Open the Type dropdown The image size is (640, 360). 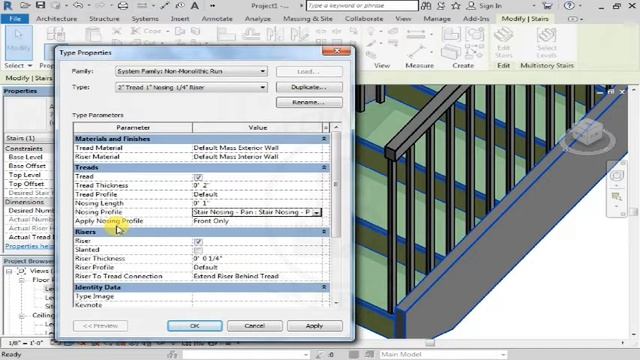[x=263, y=87]
